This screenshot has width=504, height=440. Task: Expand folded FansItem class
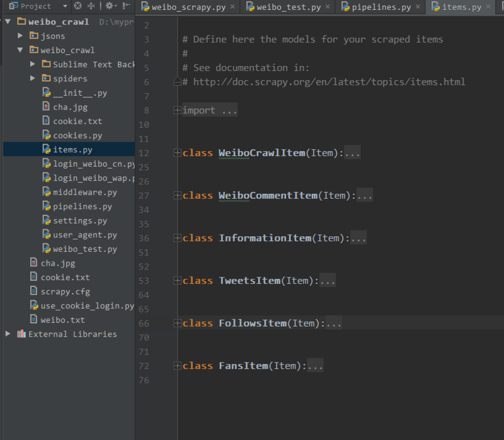pos(177,366)
